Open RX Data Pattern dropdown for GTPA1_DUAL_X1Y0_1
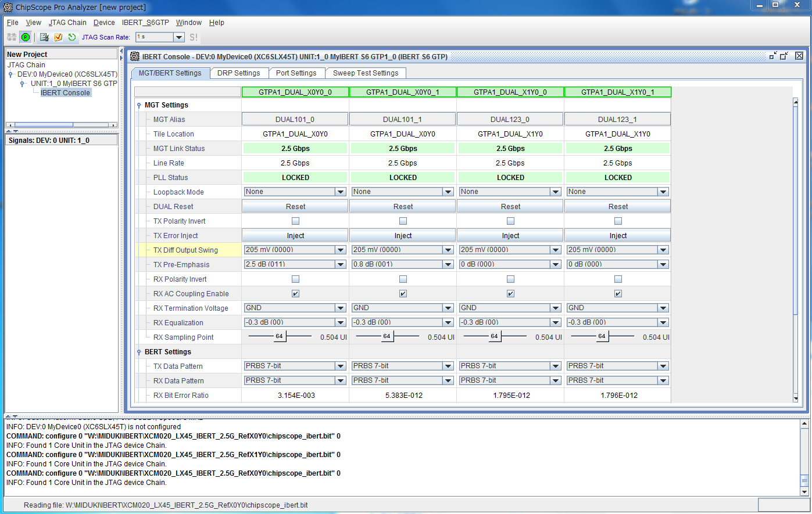The width and height of the screenshot is (812, 514). 663,380
